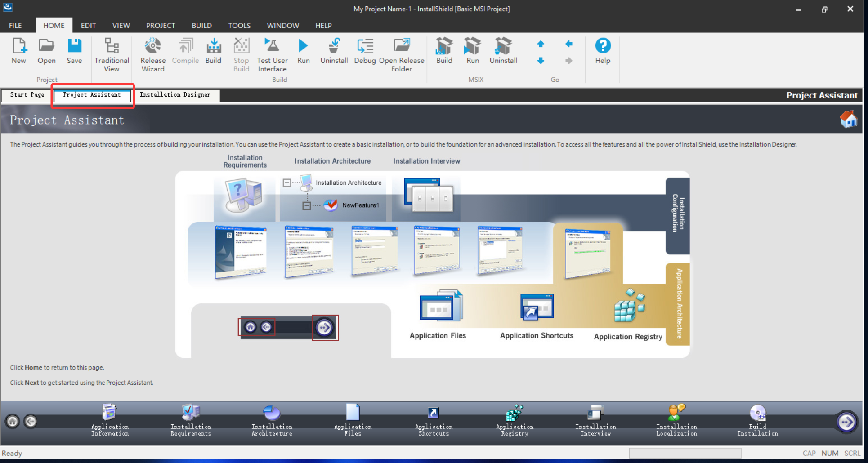
Task: Switch to Installation Designer tab
Action: [x=175, y=95]
